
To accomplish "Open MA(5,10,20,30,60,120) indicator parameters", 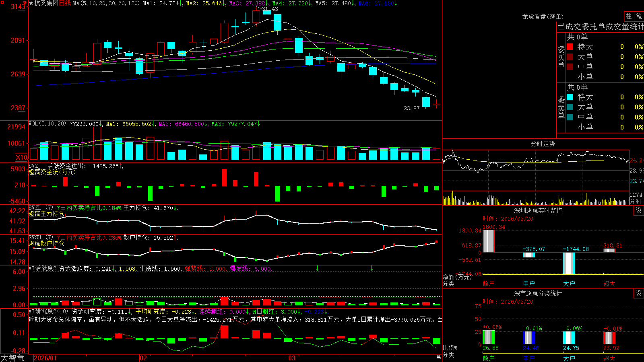I will click(x=106, y=3).
